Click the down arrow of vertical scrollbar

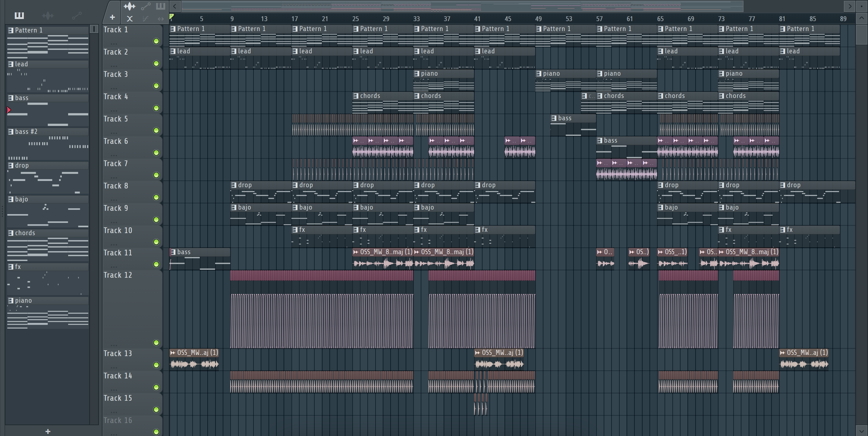[862, 431]
